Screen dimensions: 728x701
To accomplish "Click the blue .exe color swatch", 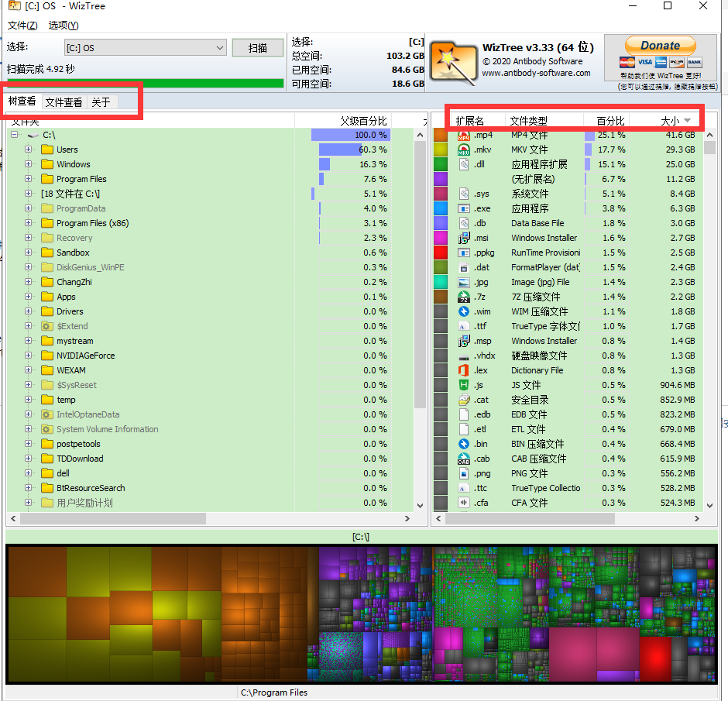I will tap(441, 208).
